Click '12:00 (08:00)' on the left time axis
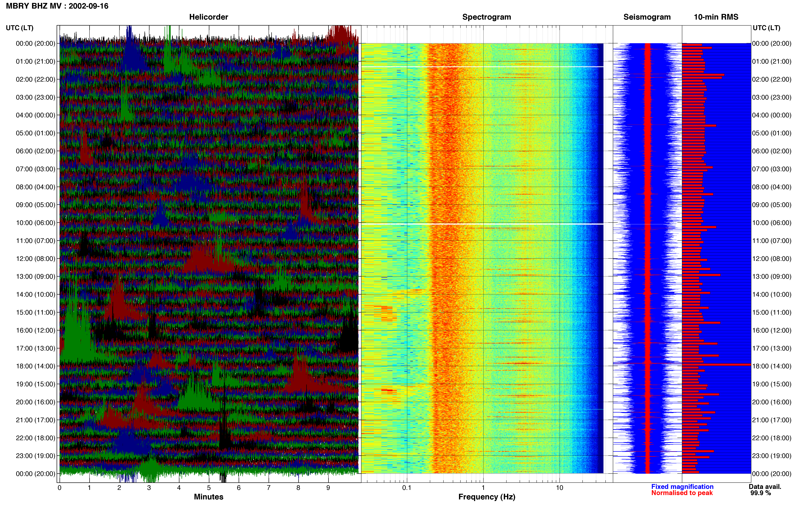The image size is (812, 508). coord(36,259)
